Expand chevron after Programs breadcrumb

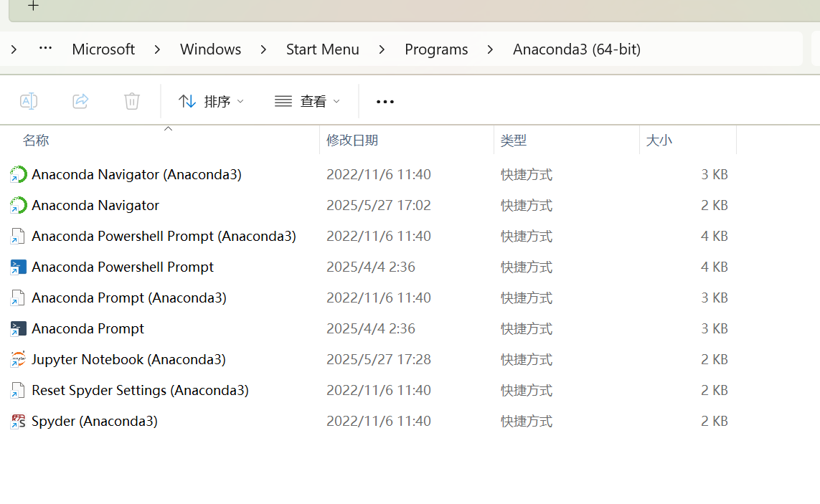490,49
